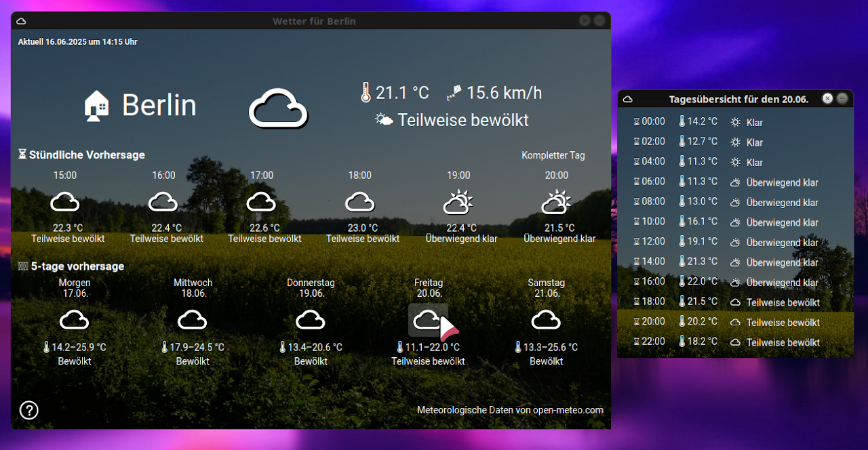
Task: Click the wind speed windsock icon
Action: pos(454,93)
